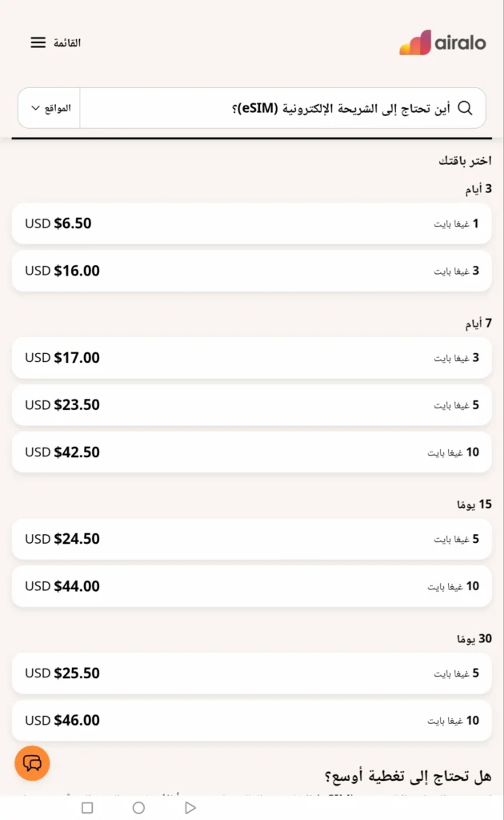Select the 7-day 10 غيغا بايت USD $42.50 option
The width and height of the screenshot is (504, 820).
252,452
